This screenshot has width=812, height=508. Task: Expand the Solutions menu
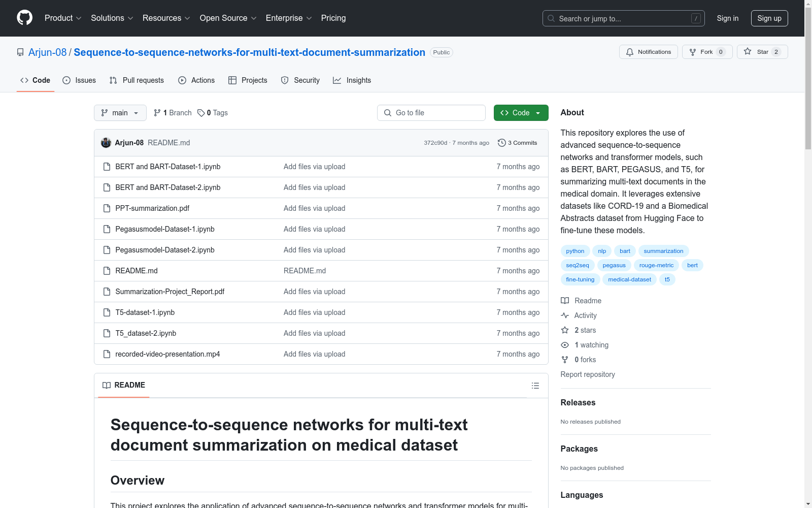[x=112, y=18]
